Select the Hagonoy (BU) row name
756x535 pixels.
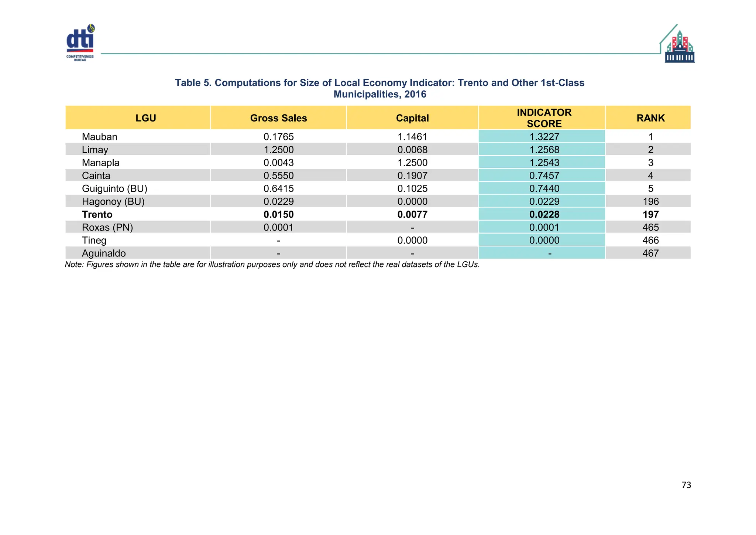[113, 202]
